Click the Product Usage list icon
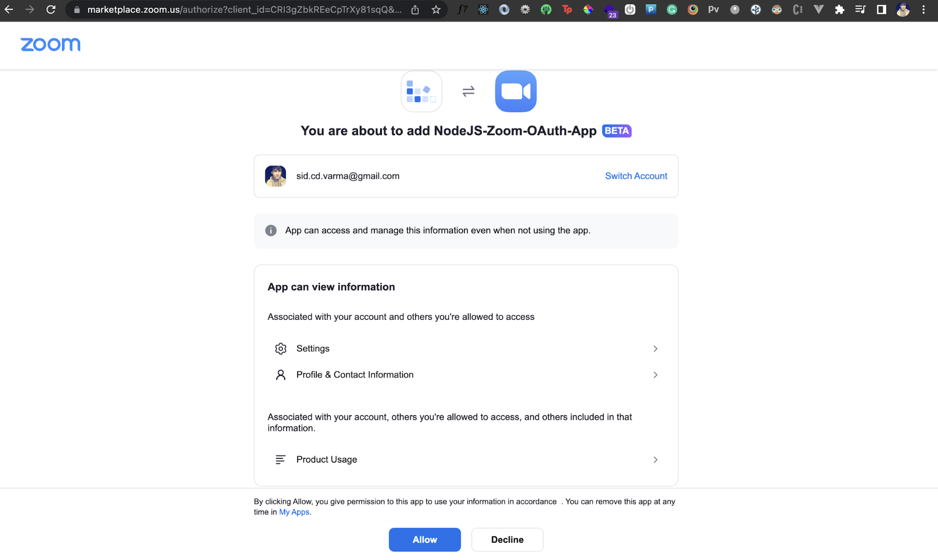Screen dimensions: 938x560 tap(280, 460)
